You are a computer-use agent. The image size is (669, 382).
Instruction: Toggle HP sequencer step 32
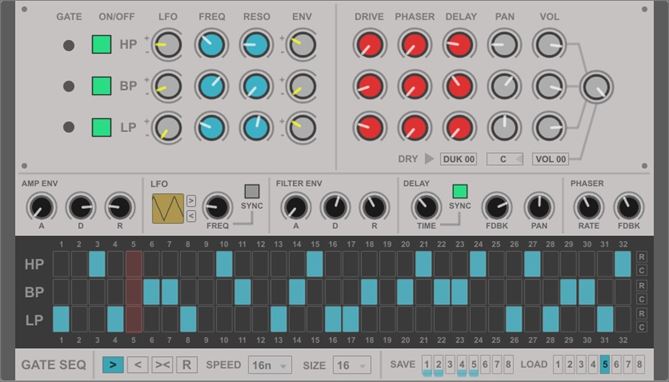coord(623,264)
